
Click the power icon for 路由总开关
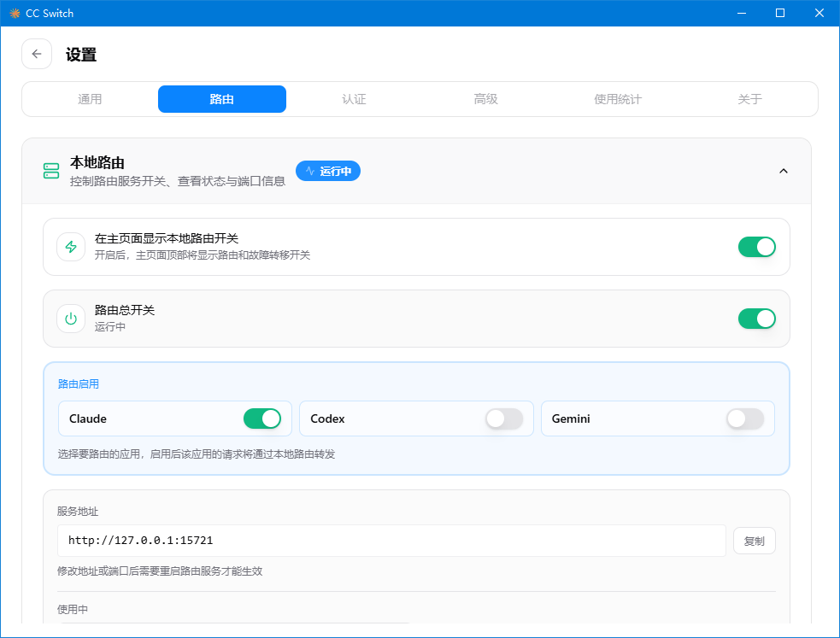coord(71,319)
